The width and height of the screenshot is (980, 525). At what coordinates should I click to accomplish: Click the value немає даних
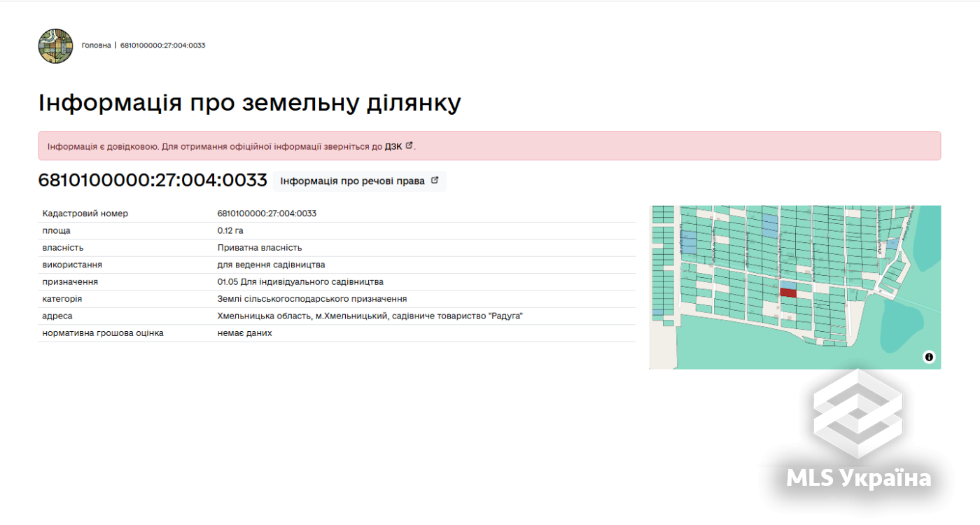245,333
